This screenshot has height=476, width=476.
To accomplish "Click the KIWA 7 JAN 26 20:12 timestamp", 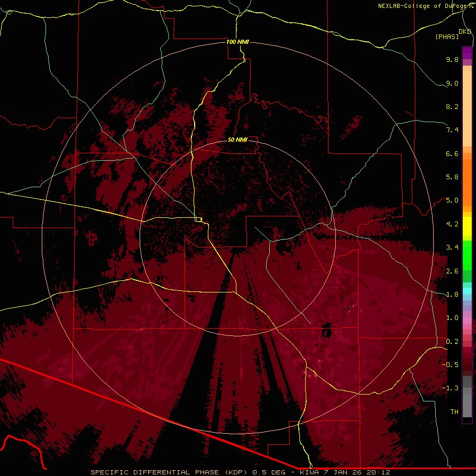I will click(345, 472).
